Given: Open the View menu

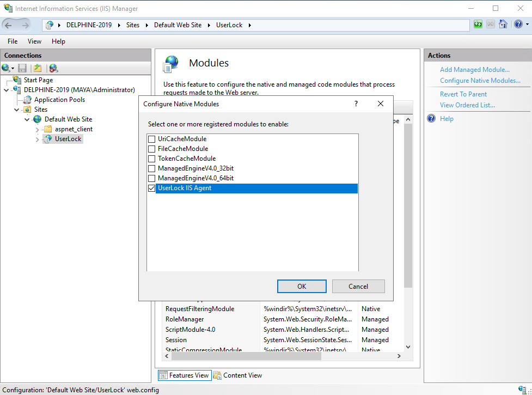Looking at the screenshot, I should click(x=35, y=41).
